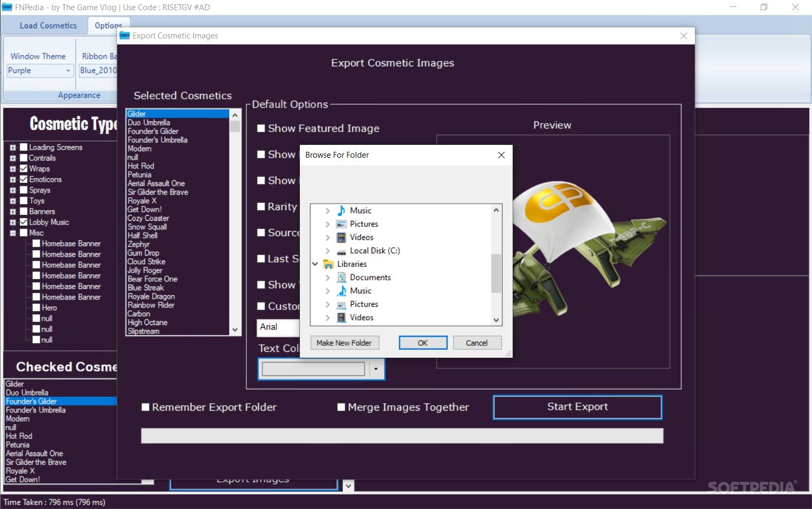Image resolution: width=812 pixels, height=509 pixels.
Task: Toggle the Source checkbox
Action: coord(261,233)
